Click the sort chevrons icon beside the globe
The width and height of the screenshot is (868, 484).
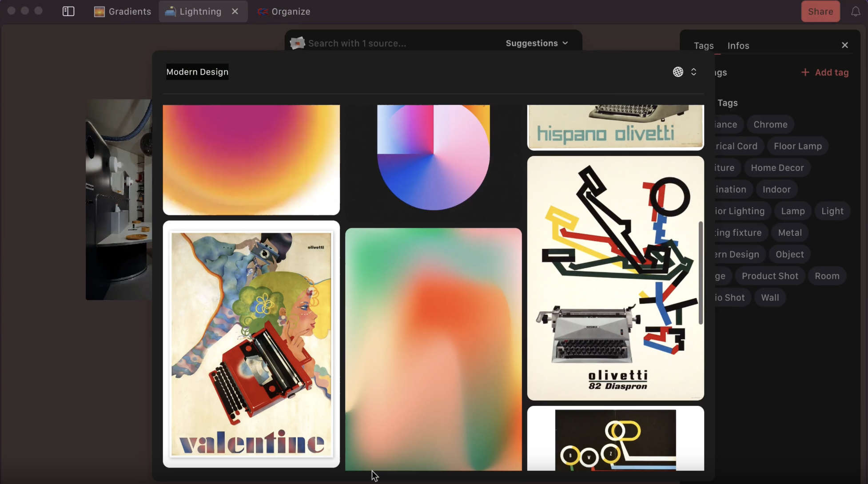694,71
